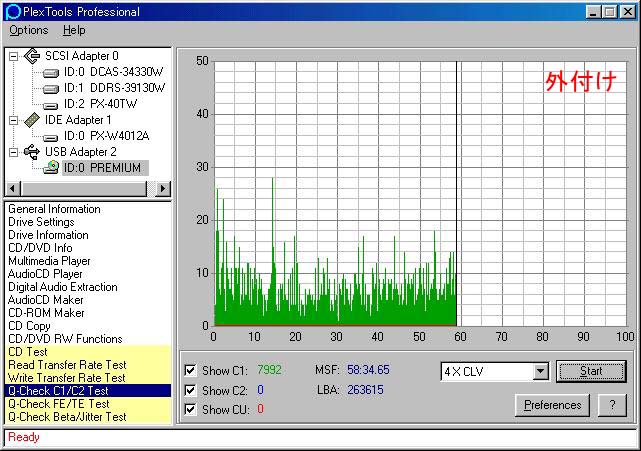Click the C1 count value 7992
Viewport: 641px width, 451px height.
[269, 370]
